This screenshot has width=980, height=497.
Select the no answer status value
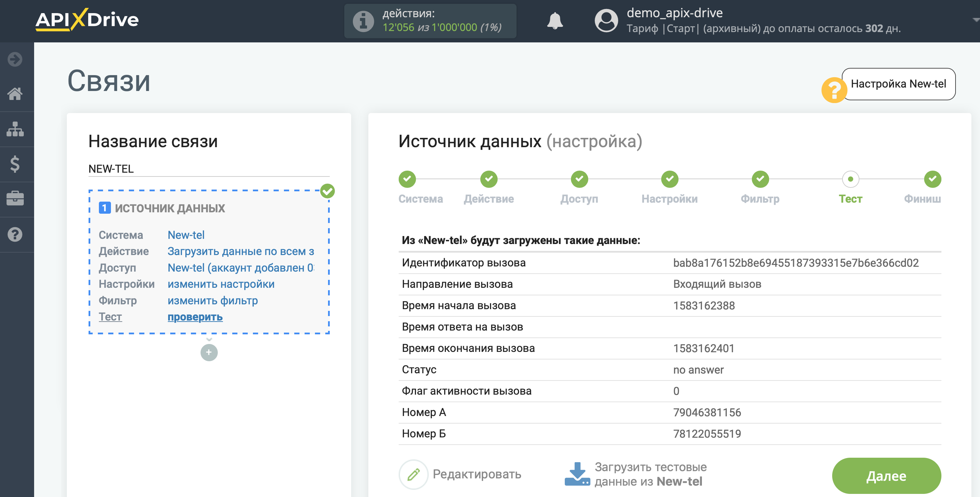click(x=698, y=369)
